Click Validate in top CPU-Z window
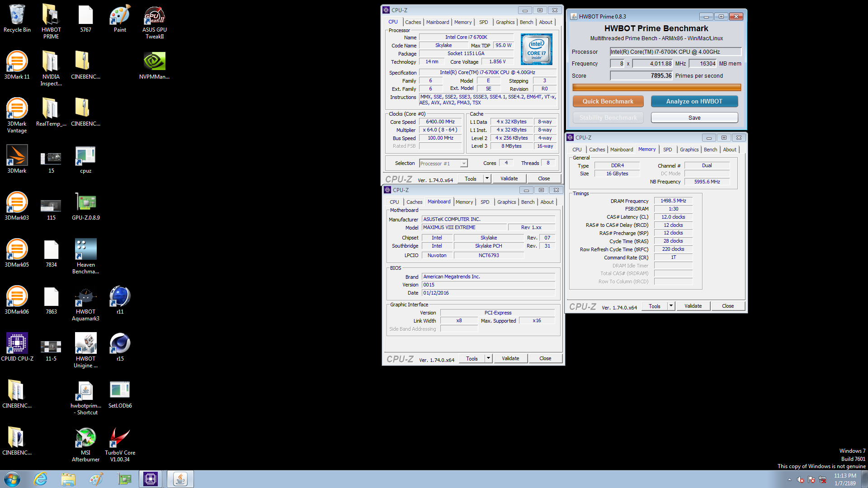Screen dimensions: 868x488 pos(509,179)
